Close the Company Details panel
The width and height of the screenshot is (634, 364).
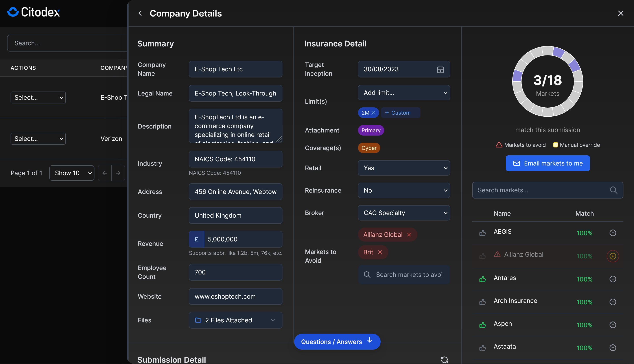(x=621, y=13)
